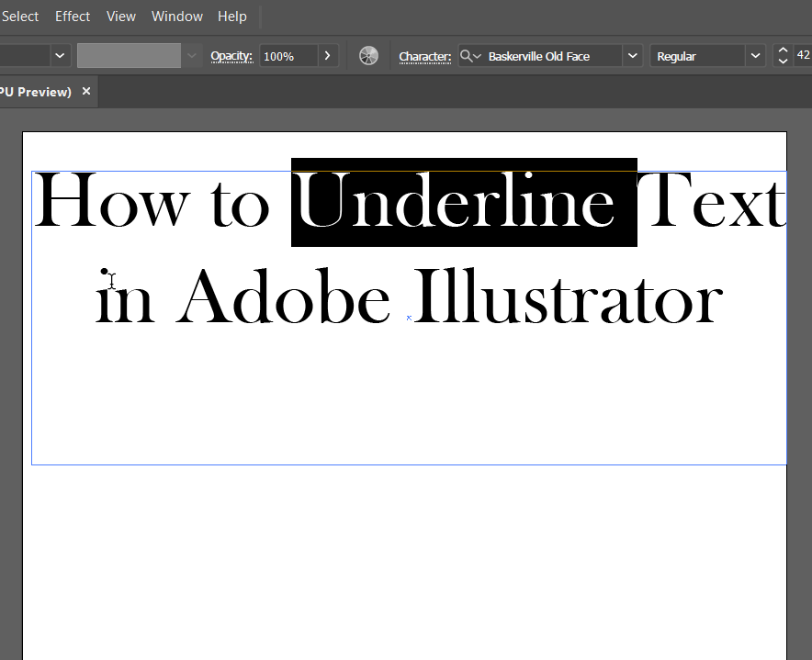Click the word Adobe on canvas
Screen dimensions: 812x660
tap(282, 296)
